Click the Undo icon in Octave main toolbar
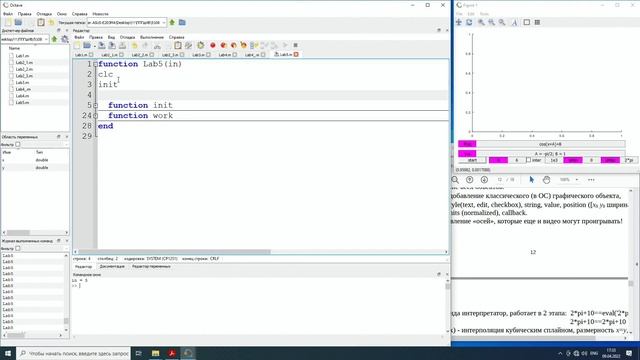The image size is (640, 360). [x=51, y=22]
